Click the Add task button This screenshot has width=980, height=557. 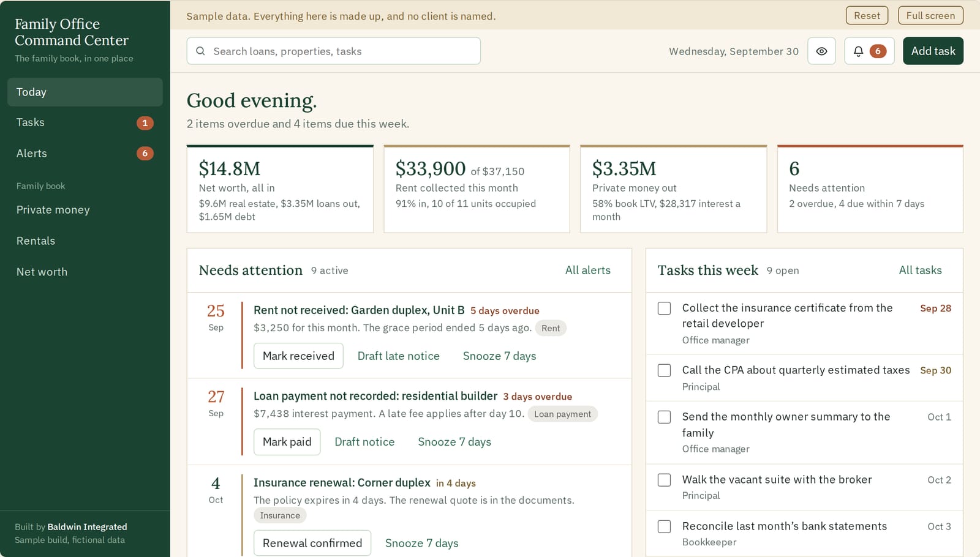[933, 51]
